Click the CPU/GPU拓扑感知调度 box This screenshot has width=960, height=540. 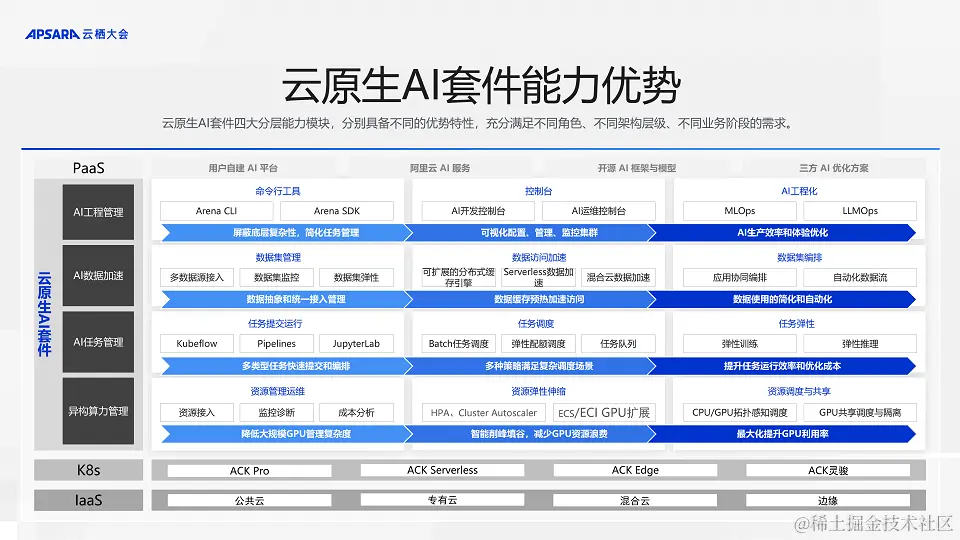tap(740, 413)
